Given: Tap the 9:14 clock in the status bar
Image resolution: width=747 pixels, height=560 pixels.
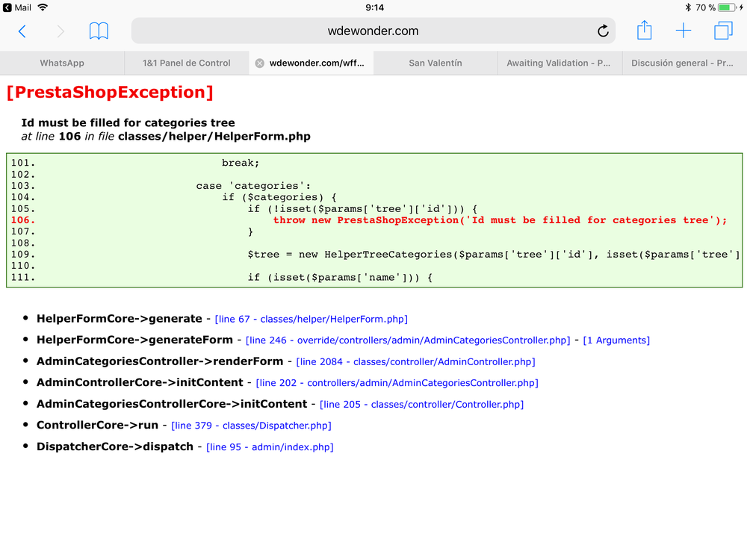Looking at the screenshot, I should (374, 7).
